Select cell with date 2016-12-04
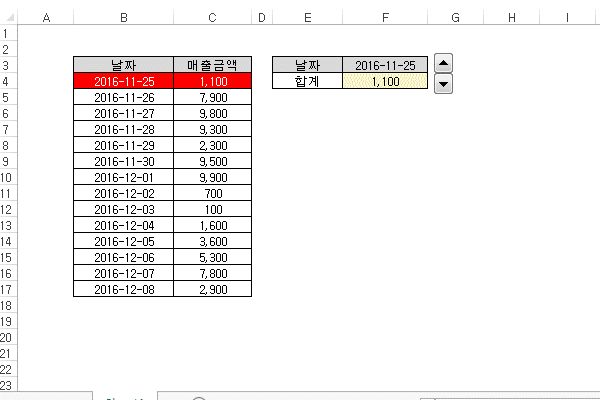Viewport: 600px width, 400px height. point(124,225)
